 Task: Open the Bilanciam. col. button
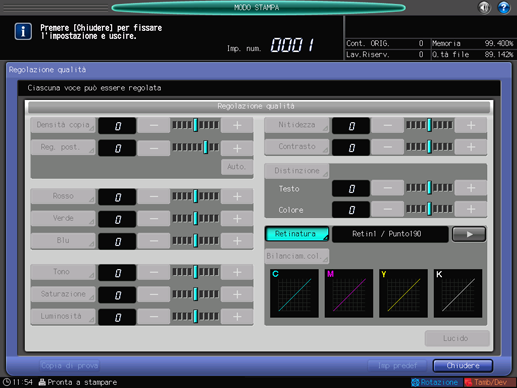tap(297, 256)
